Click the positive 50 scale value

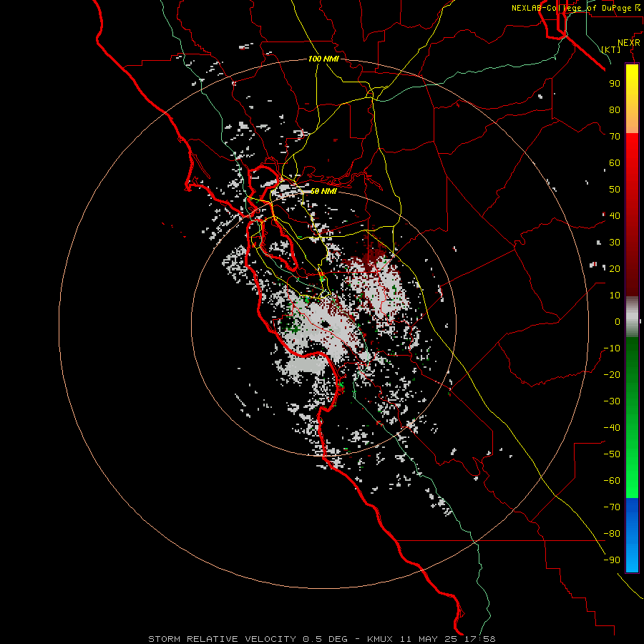point(615,190)
